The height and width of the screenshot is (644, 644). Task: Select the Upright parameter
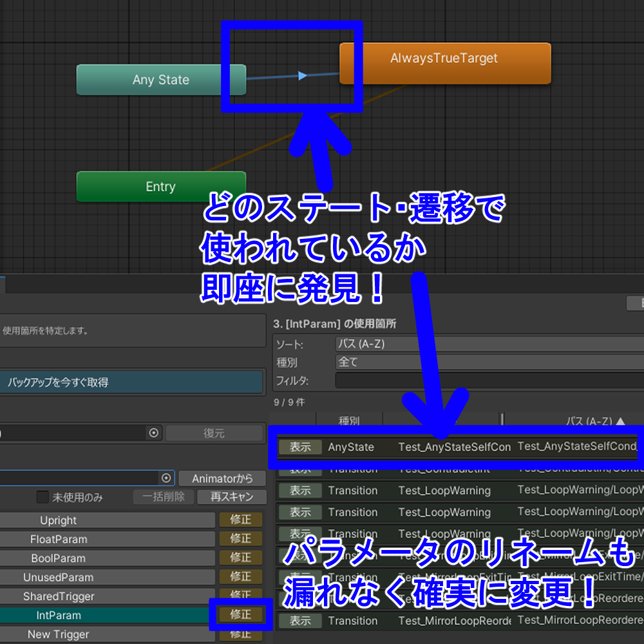pyautogui.click(x=107, y=520)
